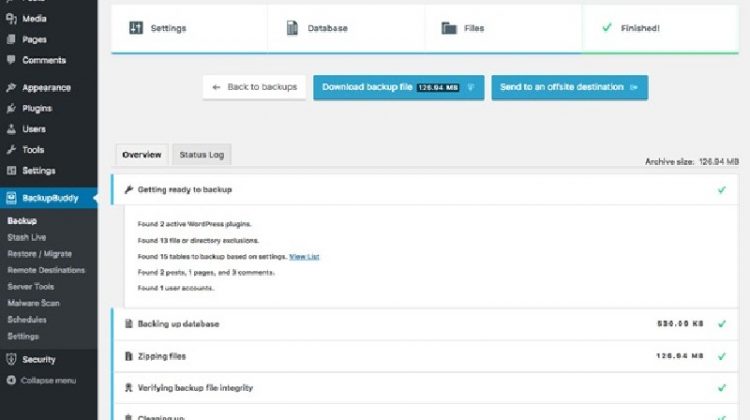
Task: Open BackupBuddy Settings submenu item
Action: tap(23, 336)
